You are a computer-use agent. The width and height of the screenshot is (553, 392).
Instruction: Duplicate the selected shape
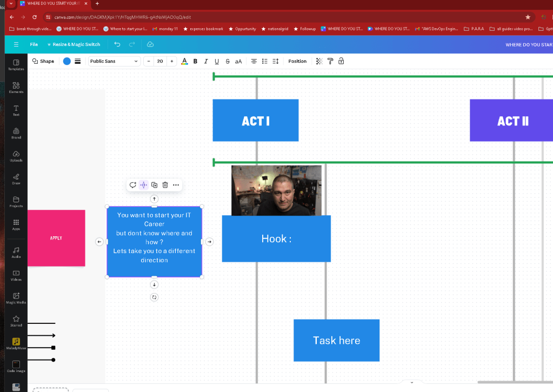coord(154,185)
